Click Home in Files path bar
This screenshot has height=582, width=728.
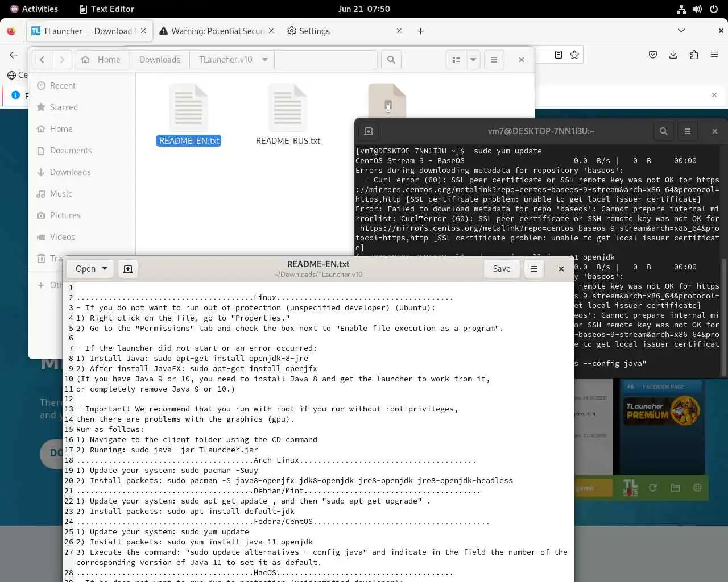(102, 59)
